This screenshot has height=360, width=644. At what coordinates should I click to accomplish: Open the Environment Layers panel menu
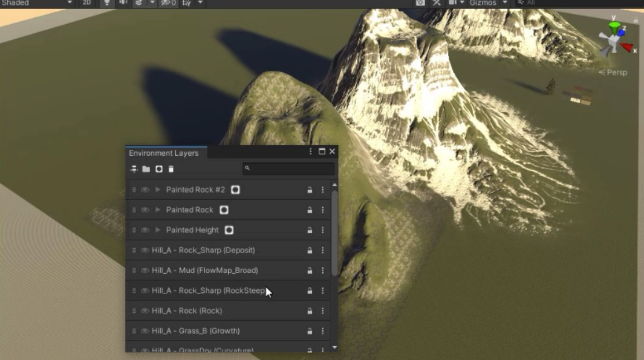click(310, 152)
